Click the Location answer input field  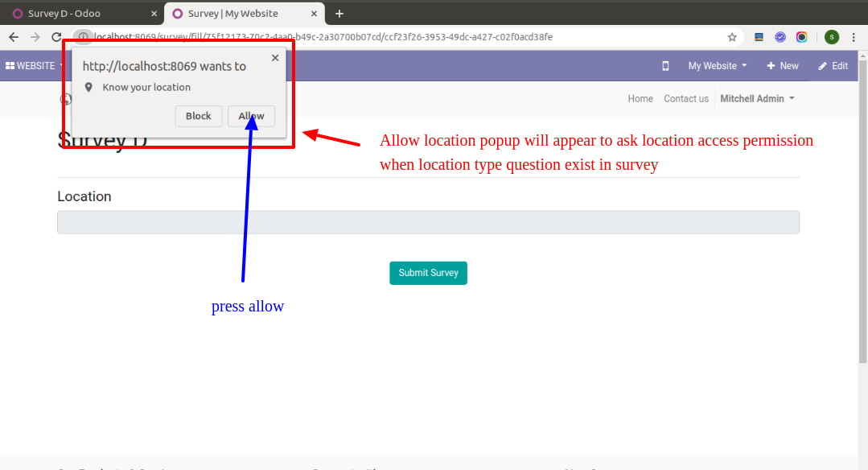[x=428, y=223]
